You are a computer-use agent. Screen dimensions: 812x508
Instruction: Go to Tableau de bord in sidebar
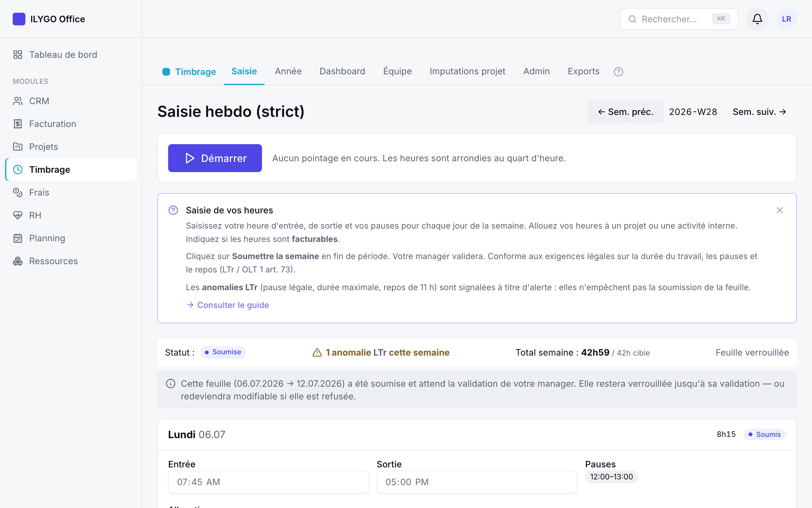(x=71, y=55)
